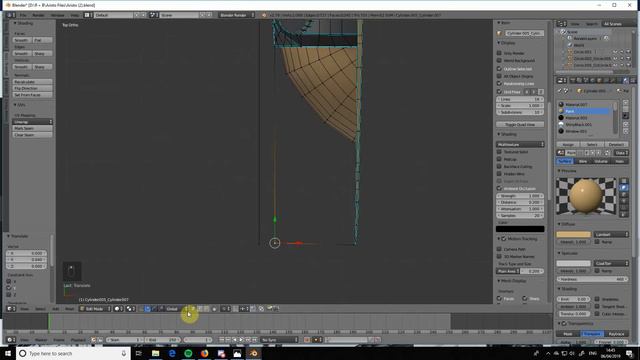Viewport: 640px width, 360px height.
Task: Click the specular color swatch
Action: (573, 263)
